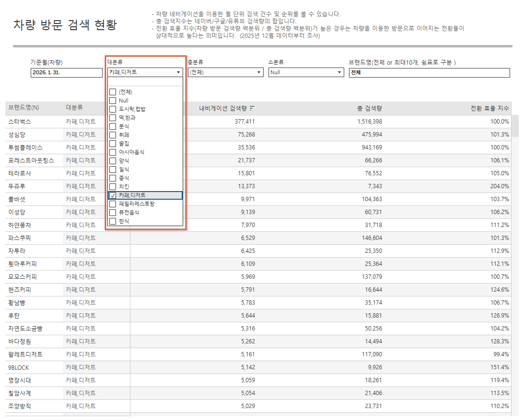Click the 기준월(차량) date field

point(66,72)
